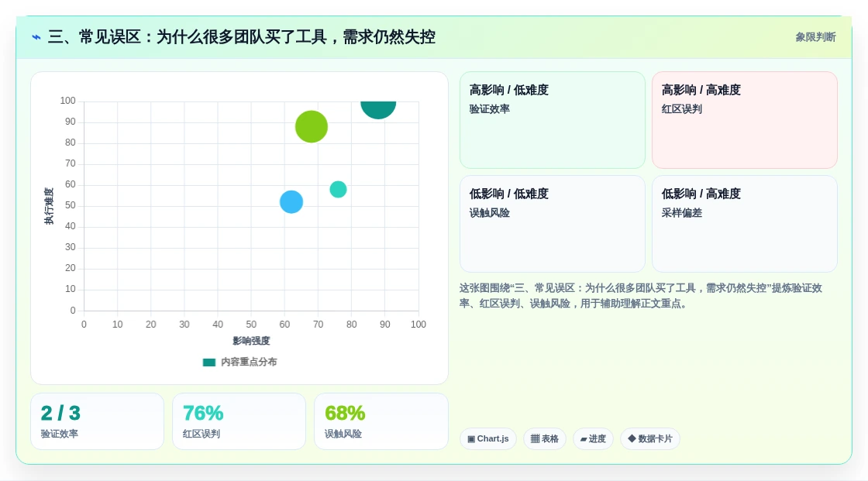Click the blue bubble in the chart
This screenshot has height=481, width=868.
tap(291, 202)
